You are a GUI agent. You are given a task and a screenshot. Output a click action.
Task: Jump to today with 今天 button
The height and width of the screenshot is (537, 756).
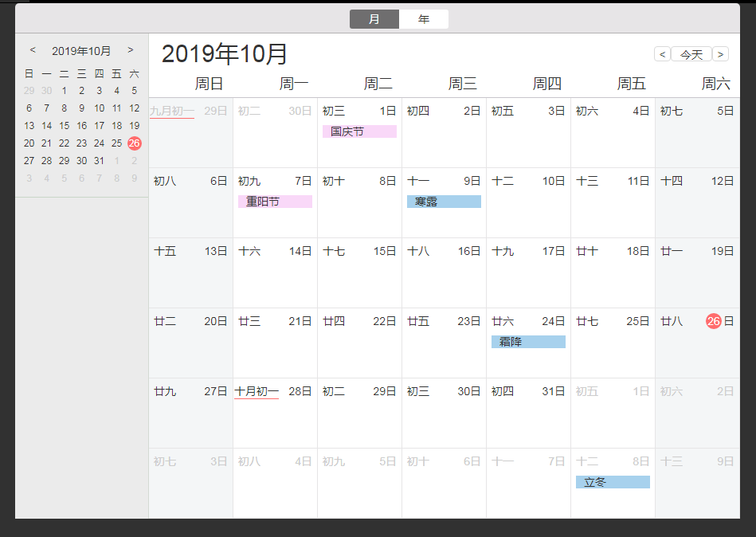(x=691, y=54)
